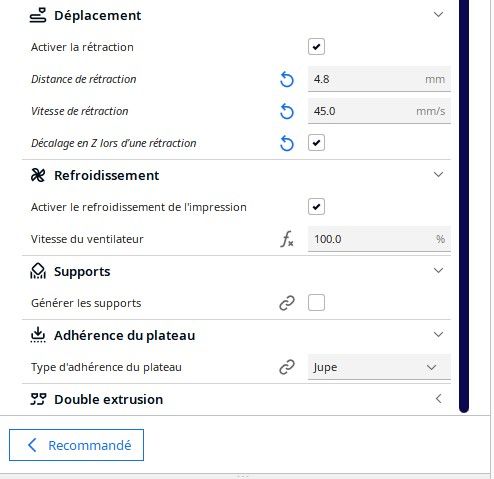494x479 pixels.
Task: Open the Jupe adhesion type dropdown
Action: pos(379,367)
